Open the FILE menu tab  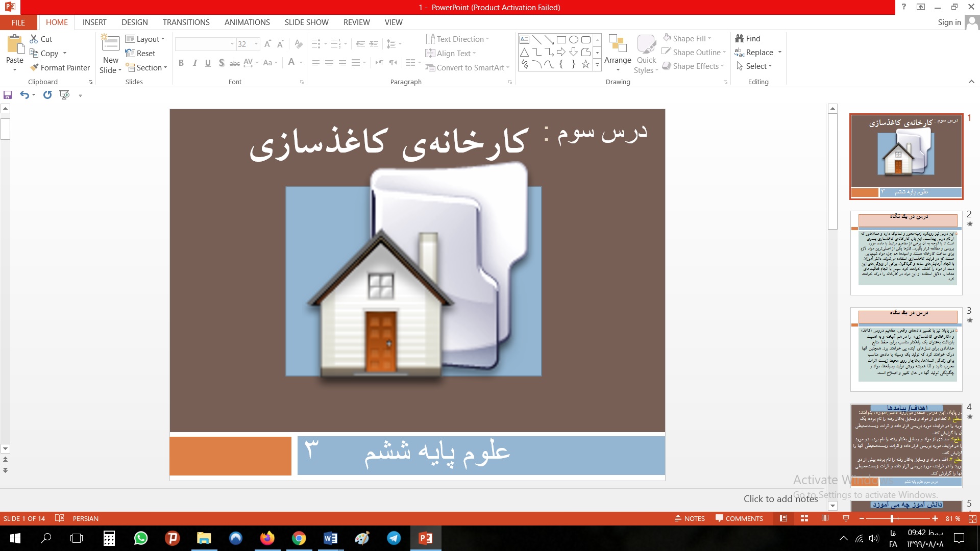tap(18, 22)
